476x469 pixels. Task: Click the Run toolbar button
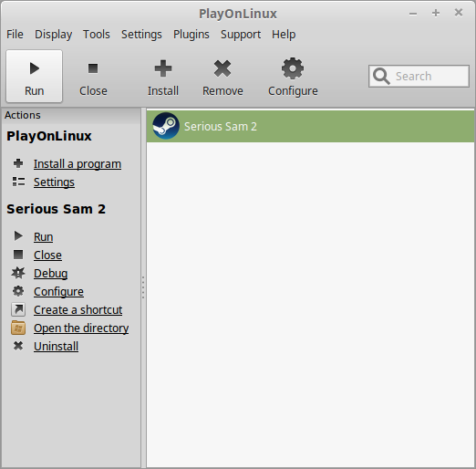(34, 76)
